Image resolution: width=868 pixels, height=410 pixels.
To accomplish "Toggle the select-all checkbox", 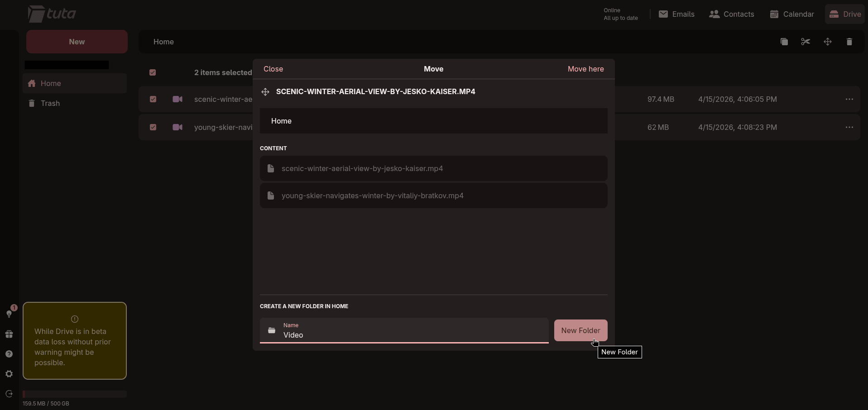I will click(153, 72).
